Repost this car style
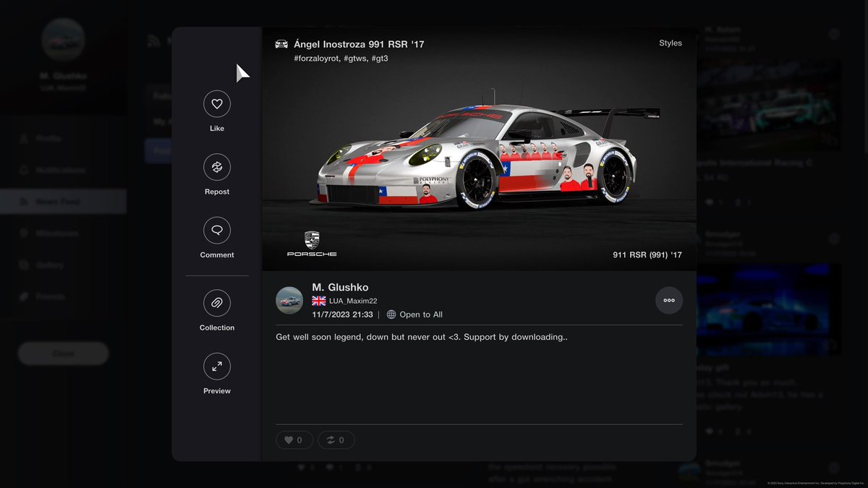Image resolution: width=868 pixels, height=488 pixels. (x=217, y=167)
